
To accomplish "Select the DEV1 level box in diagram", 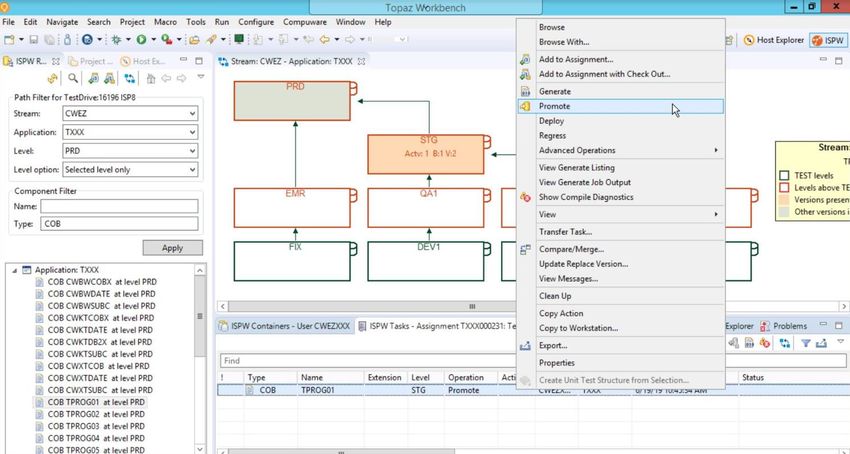I will click(426, 261).
